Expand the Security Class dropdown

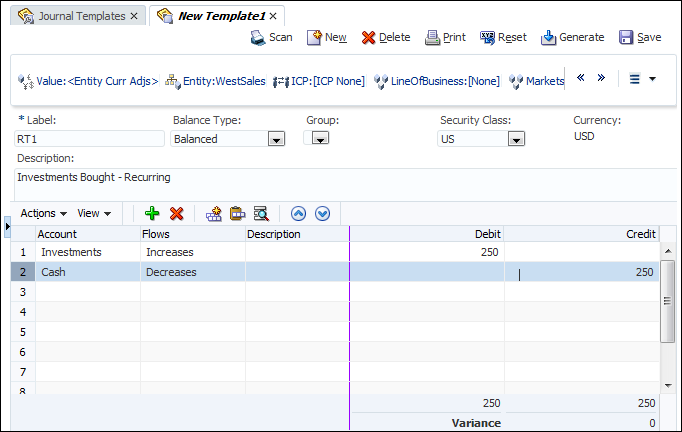point(516,139)
